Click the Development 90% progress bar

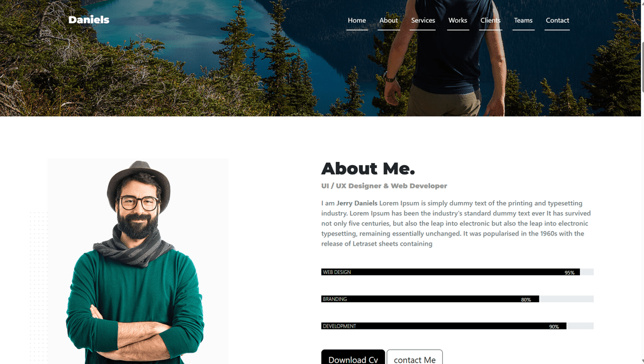pyautogui.click(x=457, y=326)
